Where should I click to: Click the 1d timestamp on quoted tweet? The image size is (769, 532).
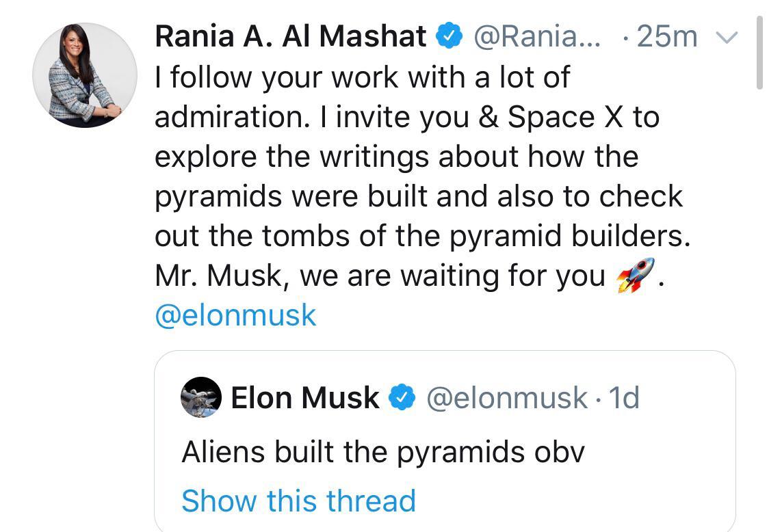[x=623, y=398]
